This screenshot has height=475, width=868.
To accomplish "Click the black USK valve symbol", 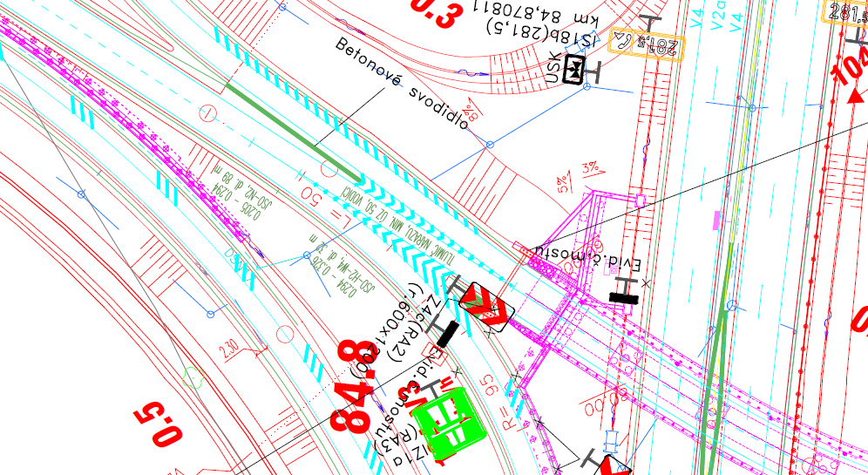I will (x=574, y=70).
